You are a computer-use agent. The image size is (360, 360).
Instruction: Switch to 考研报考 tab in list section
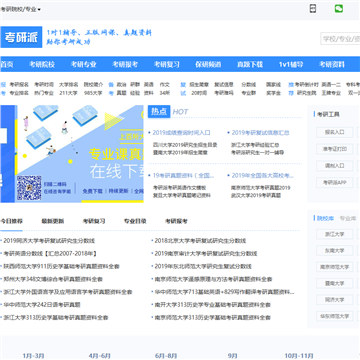(x=177, y=221)
